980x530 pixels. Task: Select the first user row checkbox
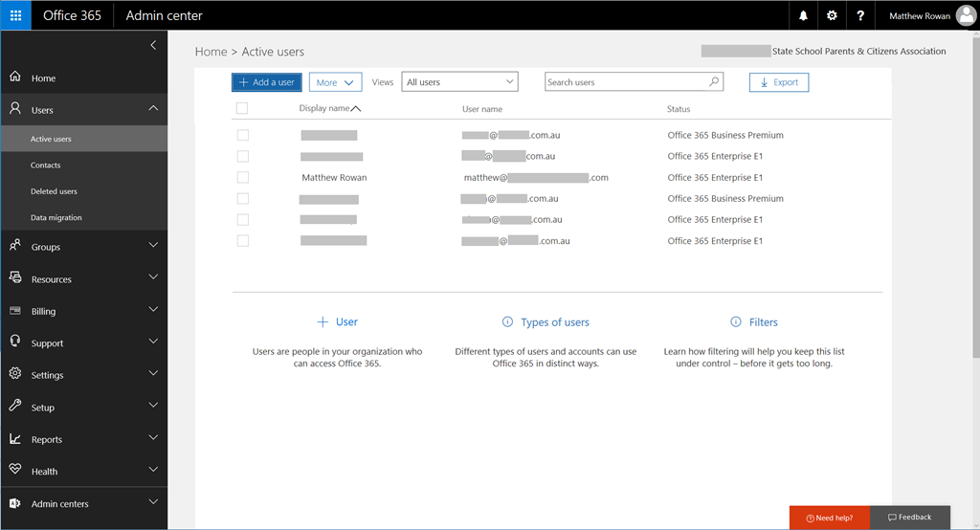pyautogui.click(x=243, y=135)
